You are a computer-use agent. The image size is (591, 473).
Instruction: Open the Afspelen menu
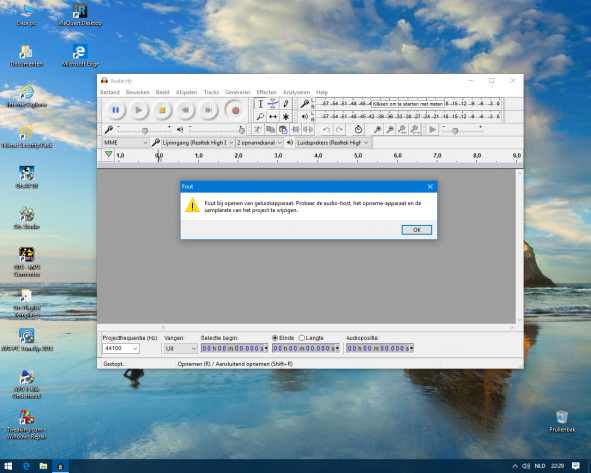pos(186,92)
